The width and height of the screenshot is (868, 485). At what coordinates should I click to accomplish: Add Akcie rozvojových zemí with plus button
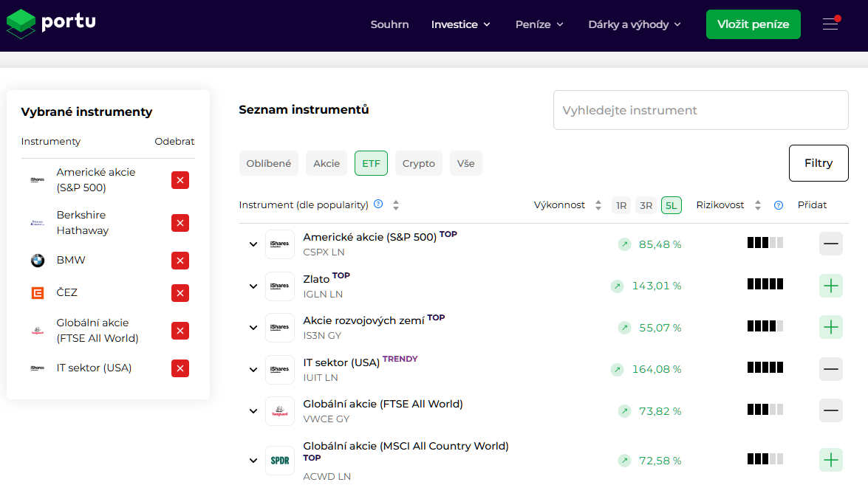coord(830,327)
